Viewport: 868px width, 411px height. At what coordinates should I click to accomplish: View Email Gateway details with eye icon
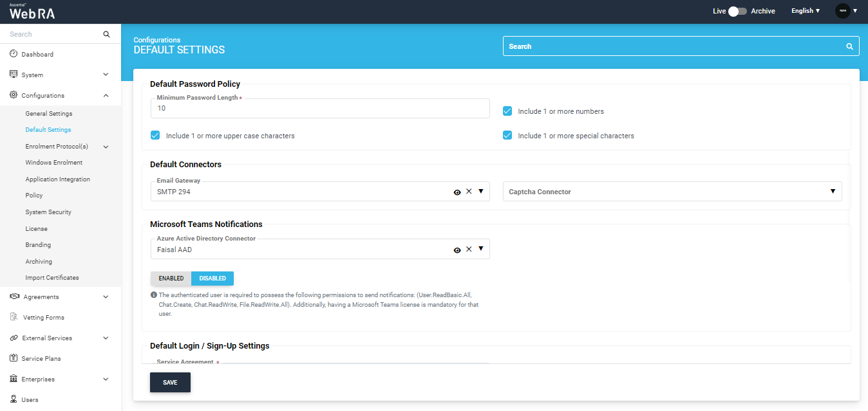(x=457, y=192)
